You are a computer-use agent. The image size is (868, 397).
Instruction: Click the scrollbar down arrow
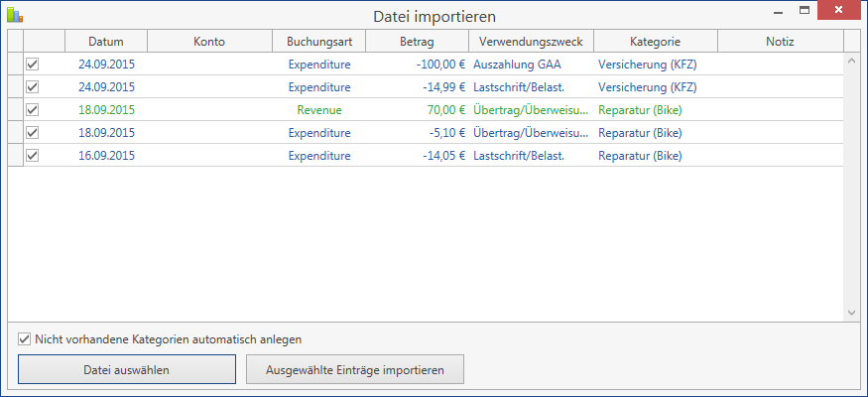tap(851, 312)
